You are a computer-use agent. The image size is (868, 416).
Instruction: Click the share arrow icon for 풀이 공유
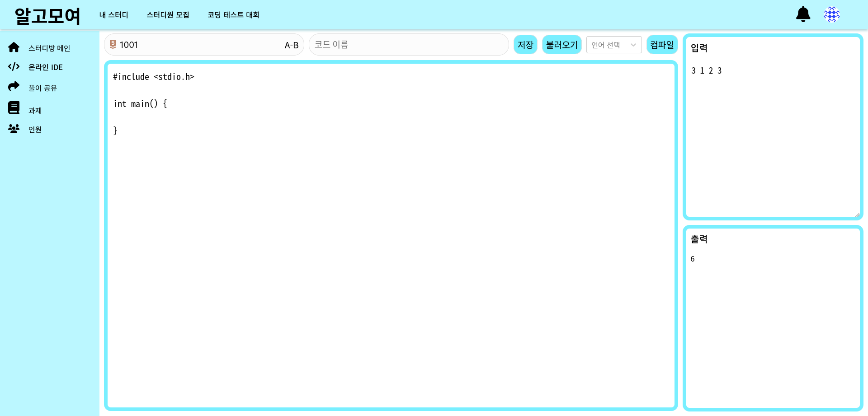[x=14, y=86]
